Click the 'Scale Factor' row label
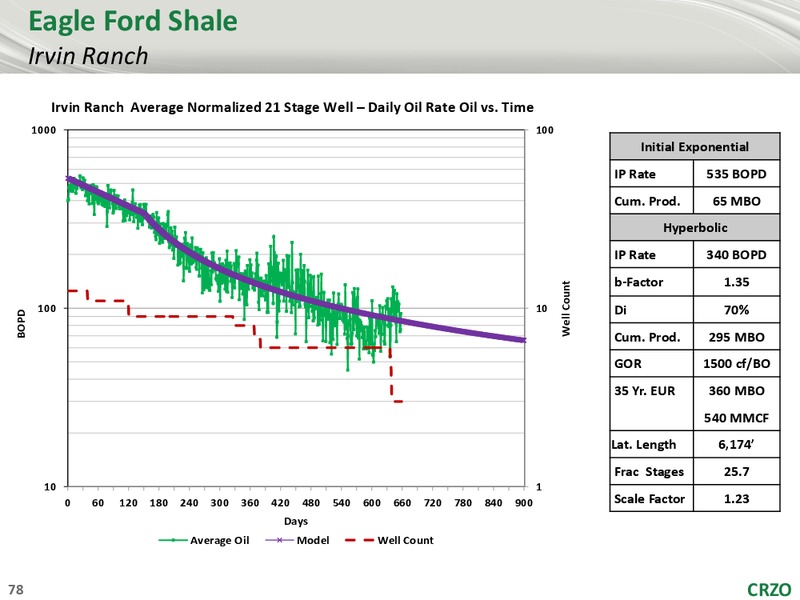The image size is (800, 600). 649,498
